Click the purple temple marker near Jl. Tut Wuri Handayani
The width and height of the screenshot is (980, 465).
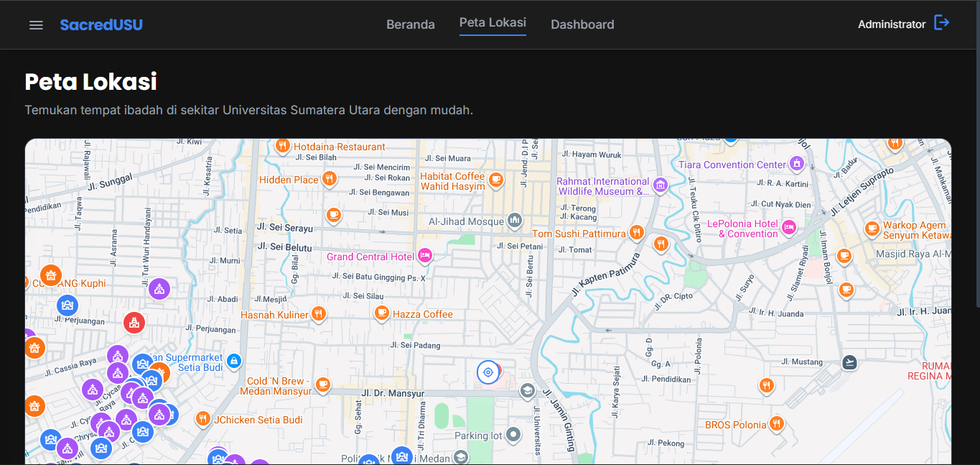tap(159, 290)
